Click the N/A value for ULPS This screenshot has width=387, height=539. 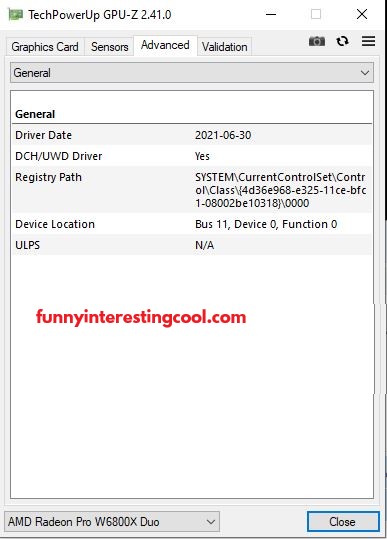pyautogui.click(x=204, y=245)
